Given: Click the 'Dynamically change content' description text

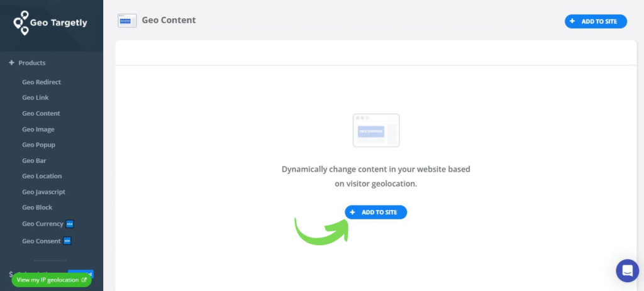Looking at the screenshot, I should (376, 177).
